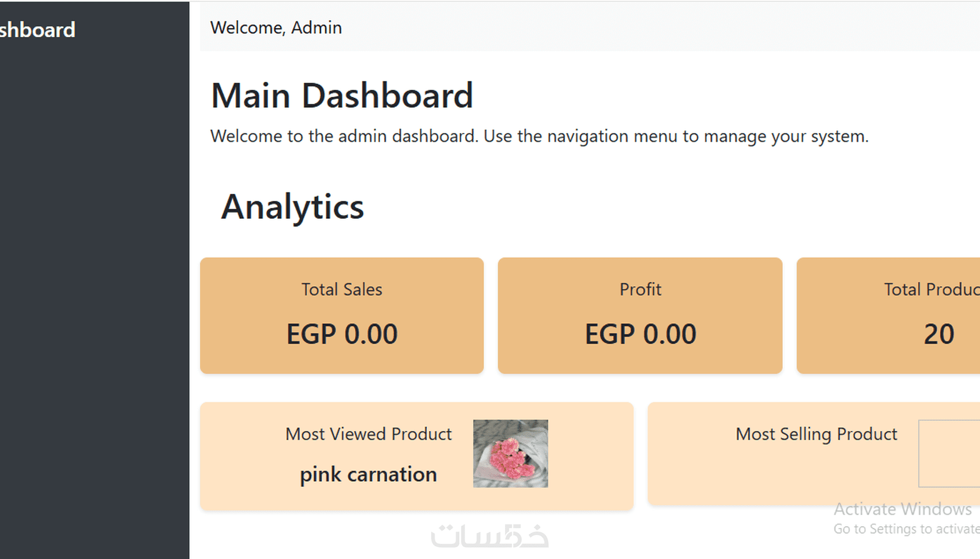This screenshot has width=980, height=559.
Task: Click the Khamsat Arabic watermark logo
Action: point(490,535)
